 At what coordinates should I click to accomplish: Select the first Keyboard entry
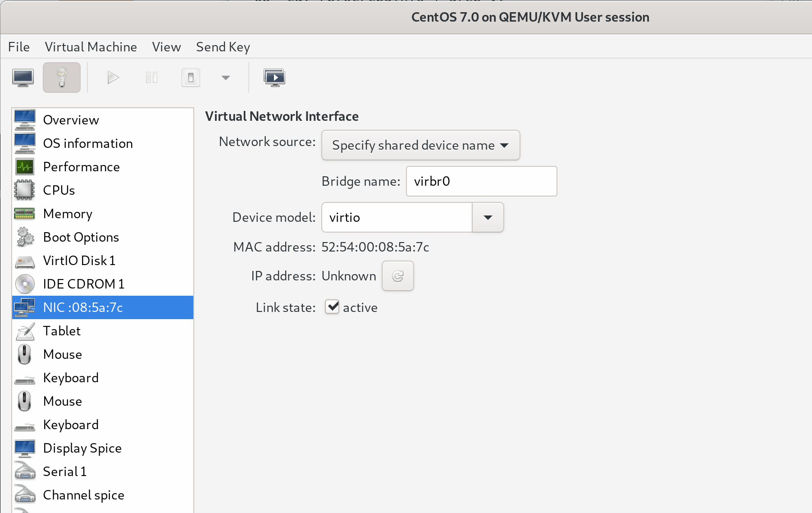tap(103, 378)
